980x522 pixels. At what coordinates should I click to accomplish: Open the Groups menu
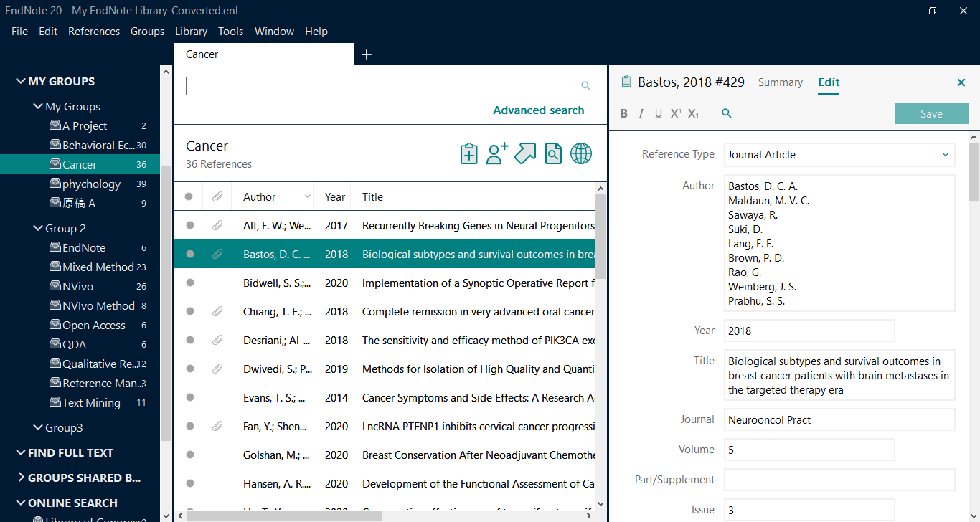(147, 32)
